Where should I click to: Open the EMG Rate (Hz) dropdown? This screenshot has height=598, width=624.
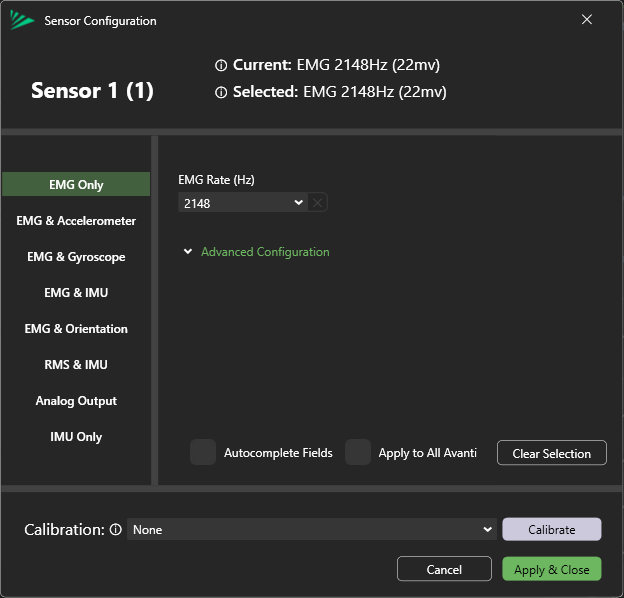click(x=243, y=203)
